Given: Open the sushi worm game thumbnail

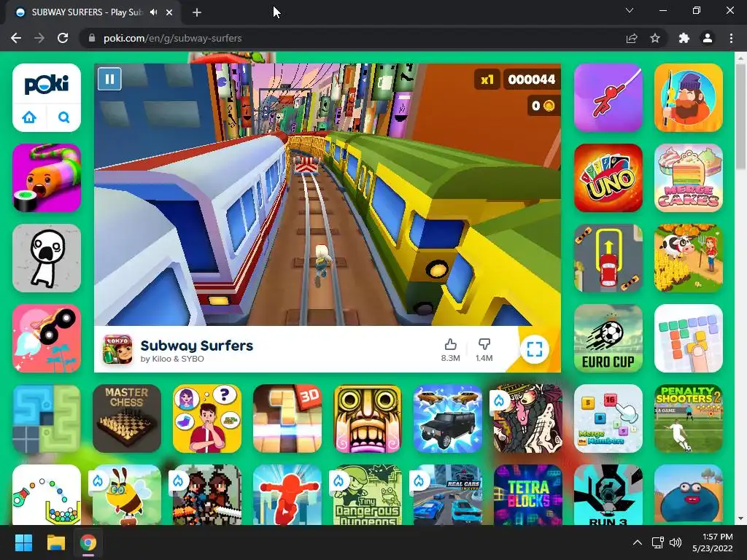Looking at the screenshot, I should coord(47,178).
